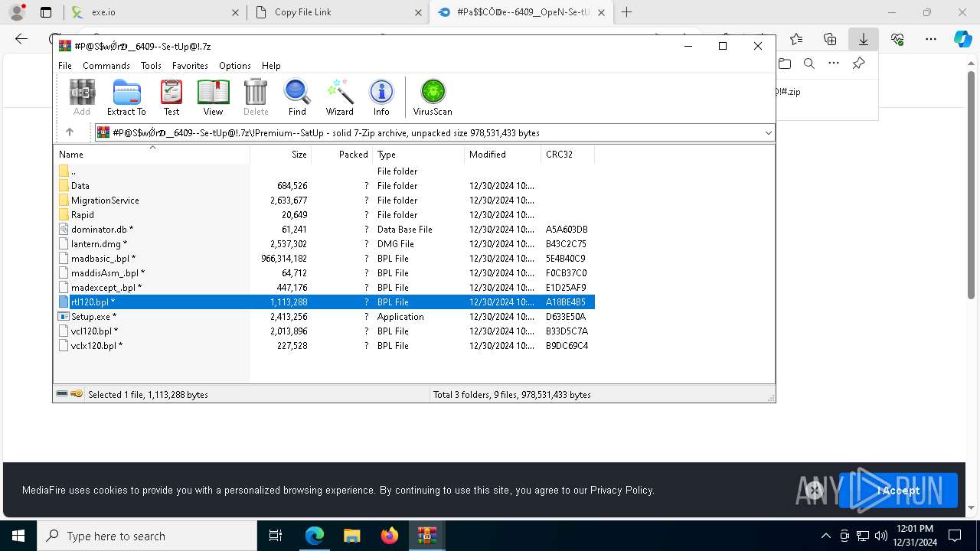Image resolution: width=980 pixels, height=551 pixels.
Task: Sort by the Modified column header
Action: (x=503, y=155)
